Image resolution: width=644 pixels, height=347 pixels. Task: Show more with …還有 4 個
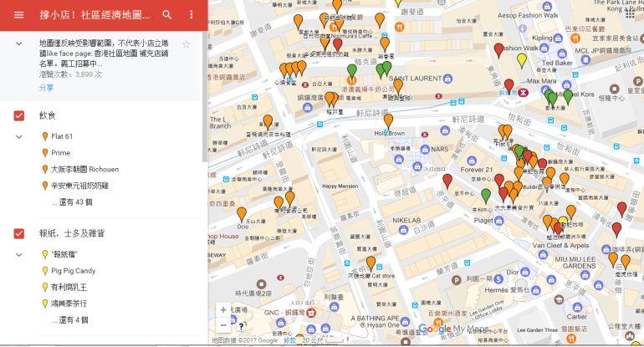[x=69, y=320]
